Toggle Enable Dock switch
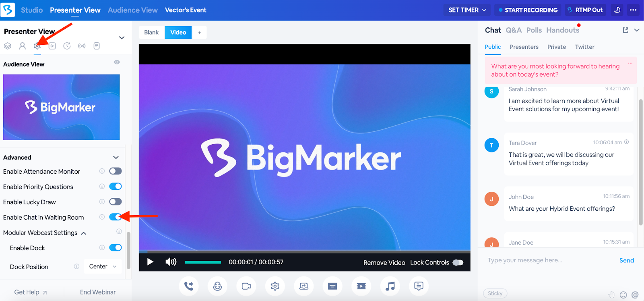This screenshot has height=301, width=644. pos(116,247)
